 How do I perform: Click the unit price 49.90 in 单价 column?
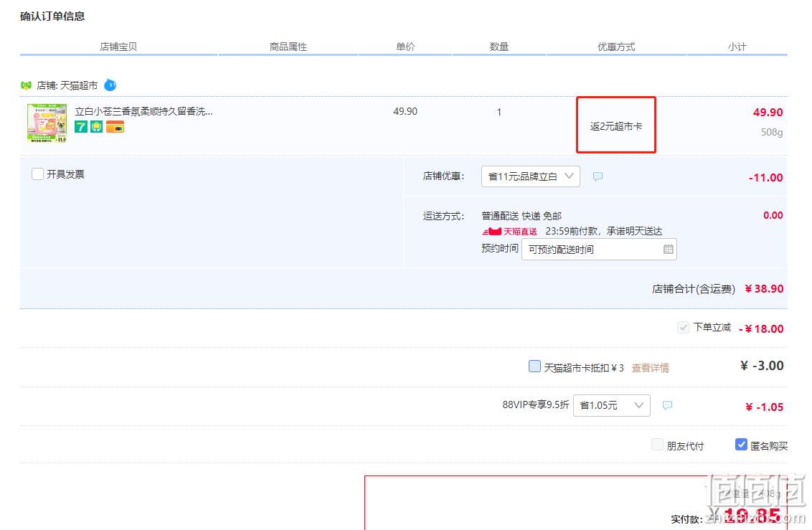405,111
